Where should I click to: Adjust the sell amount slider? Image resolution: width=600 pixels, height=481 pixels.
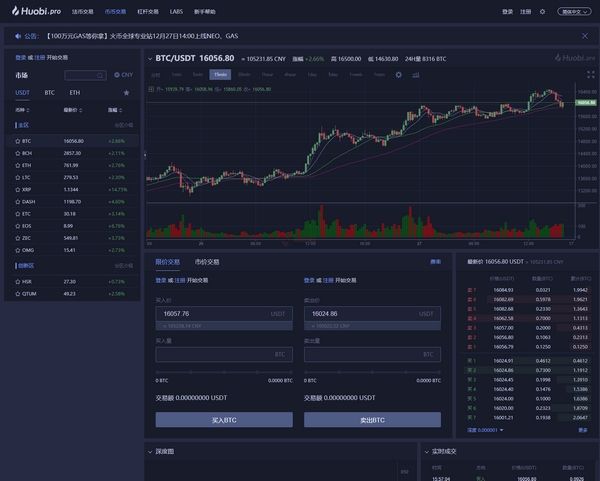point(372,372)
